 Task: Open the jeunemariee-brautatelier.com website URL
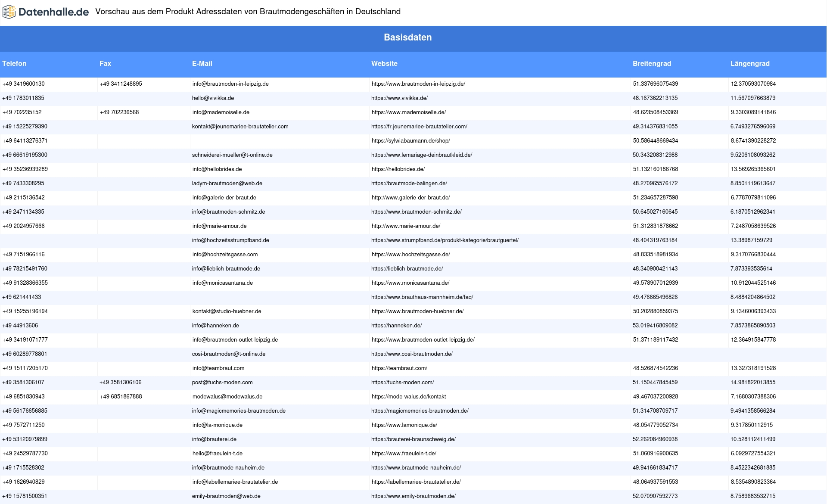(419, 127)
